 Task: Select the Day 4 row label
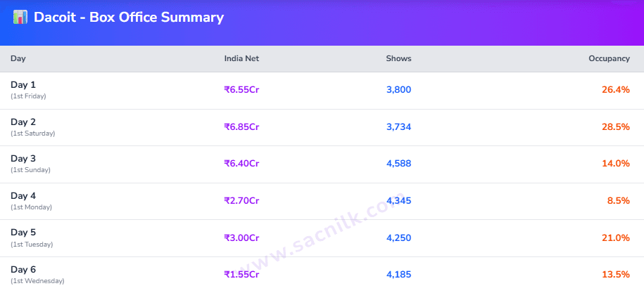[23, 196]
